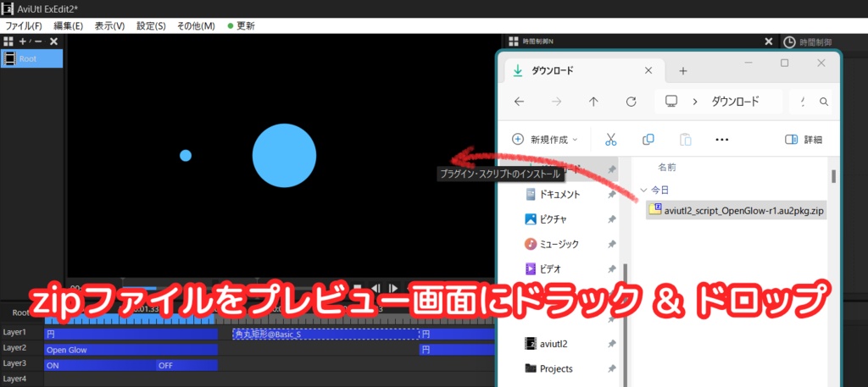Select the Root scene item
868x387 pixels.
[x=31, y=58]
